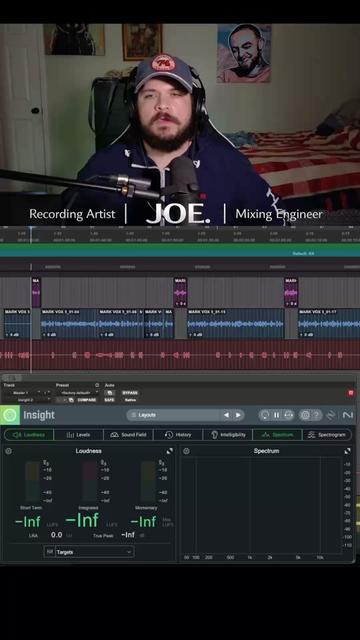The height and width of the screenshot is (640, 360).
Task: Click the red target button in plugin header
Action: pyautogui.click(x=351, y=393)
